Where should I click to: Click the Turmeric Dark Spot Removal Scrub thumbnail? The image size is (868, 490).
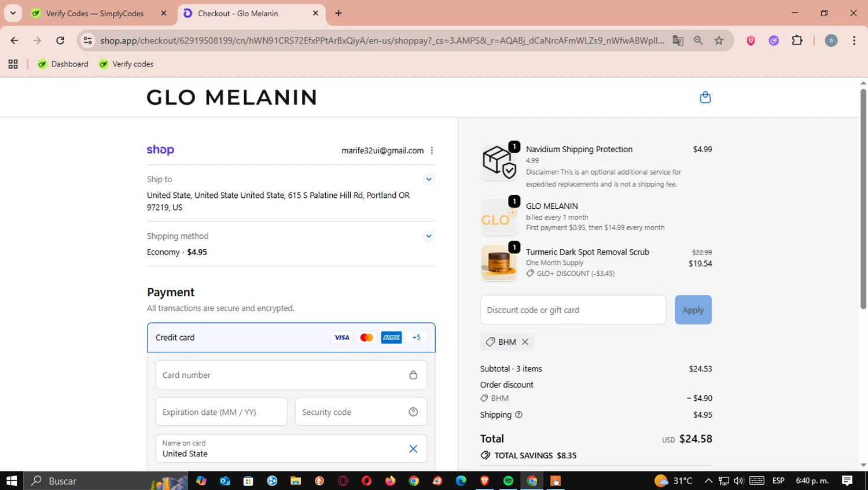[499, 263]
